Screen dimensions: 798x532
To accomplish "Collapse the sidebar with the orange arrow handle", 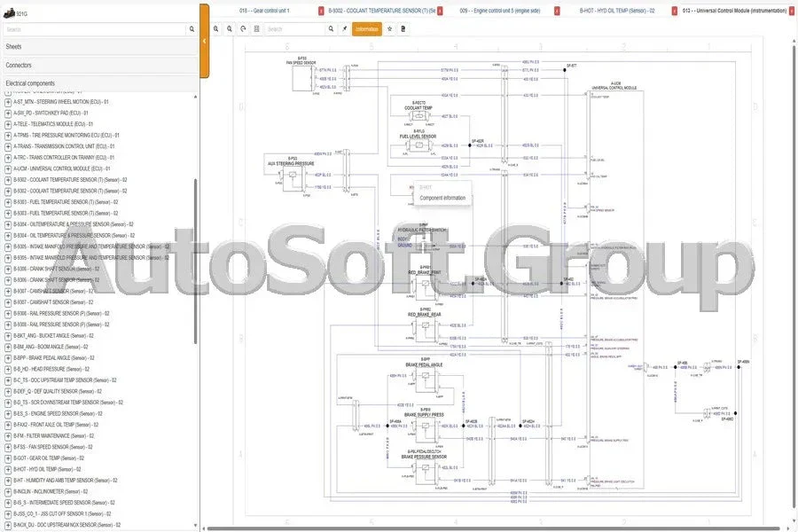I will tap(204, 41).
